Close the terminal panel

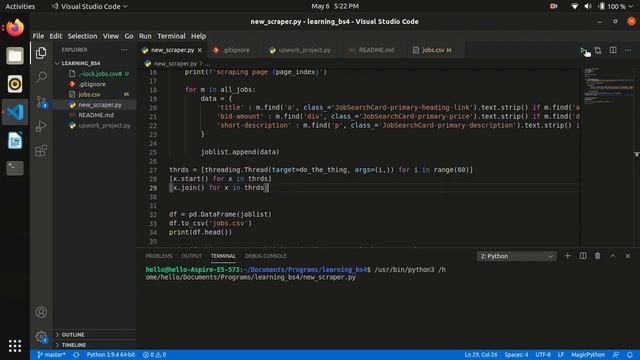pyautogui.click(x=628, y=256)
